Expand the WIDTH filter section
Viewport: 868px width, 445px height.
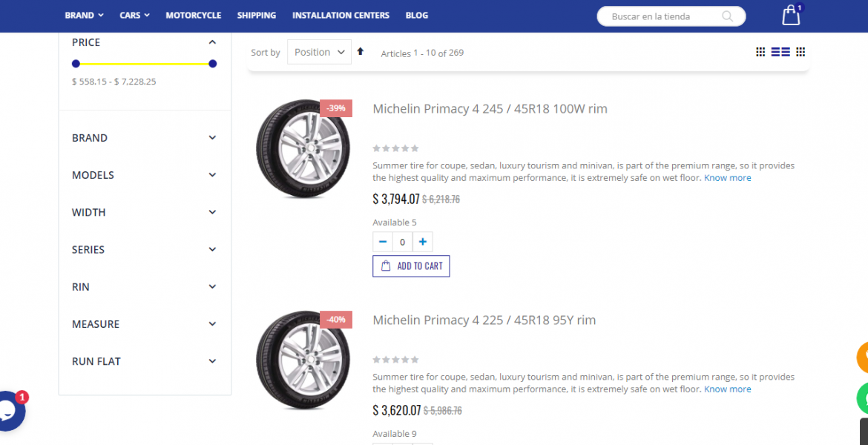click(144, 212)
